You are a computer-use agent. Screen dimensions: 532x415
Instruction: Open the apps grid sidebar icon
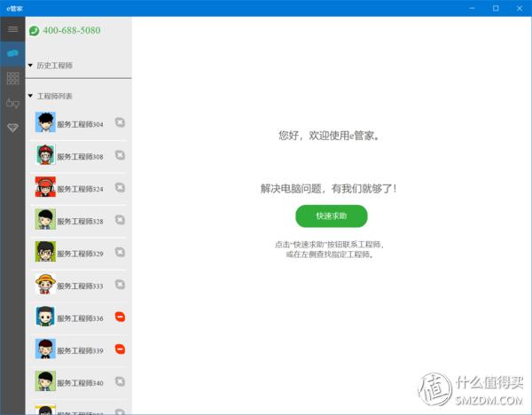click(x=13, y=78)
